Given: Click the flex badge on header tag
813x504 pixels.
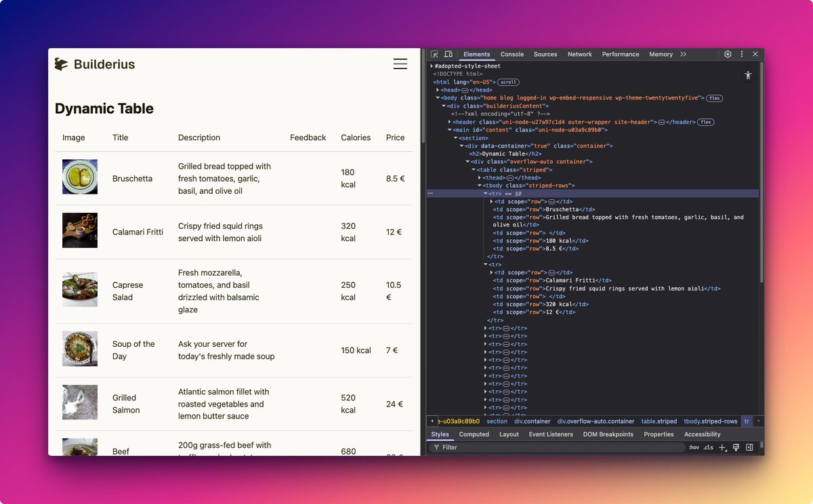Looking at the screenshot, I should [706, 122].
